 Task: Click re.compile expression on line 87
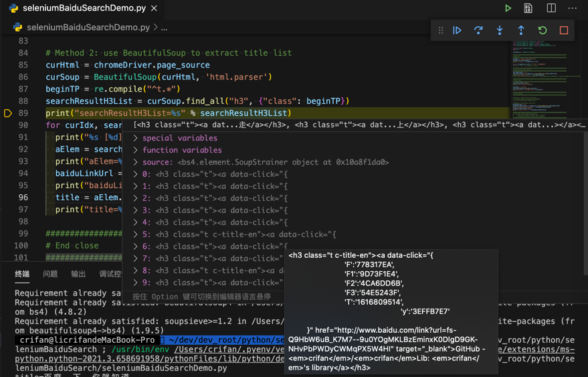click(x=137, y=89)
